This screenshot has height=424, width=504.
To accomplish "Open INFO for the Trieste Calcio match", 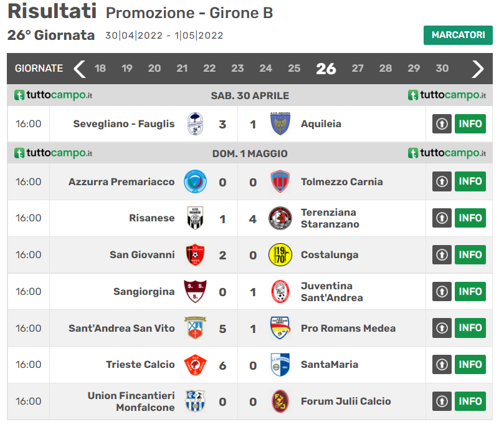I will click(470, 365).
